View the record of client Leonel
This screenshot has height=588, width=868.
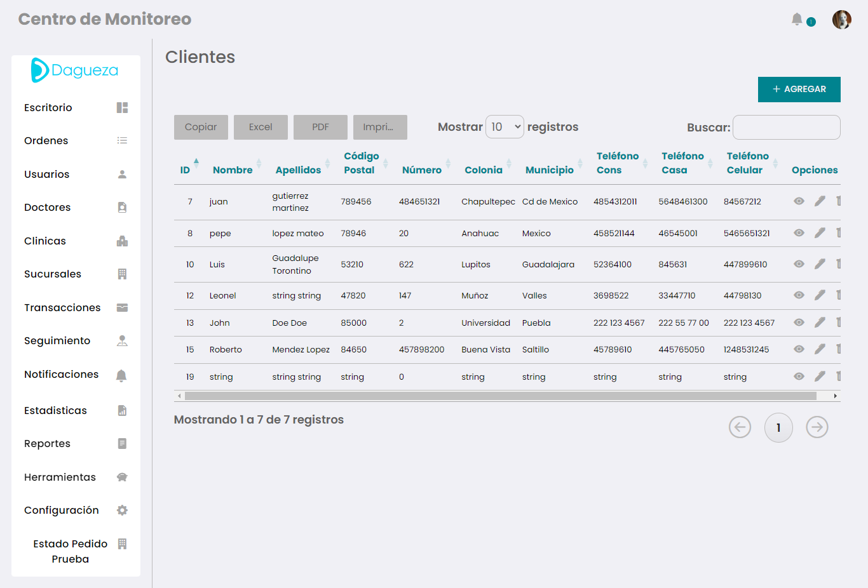click(799, 295)
